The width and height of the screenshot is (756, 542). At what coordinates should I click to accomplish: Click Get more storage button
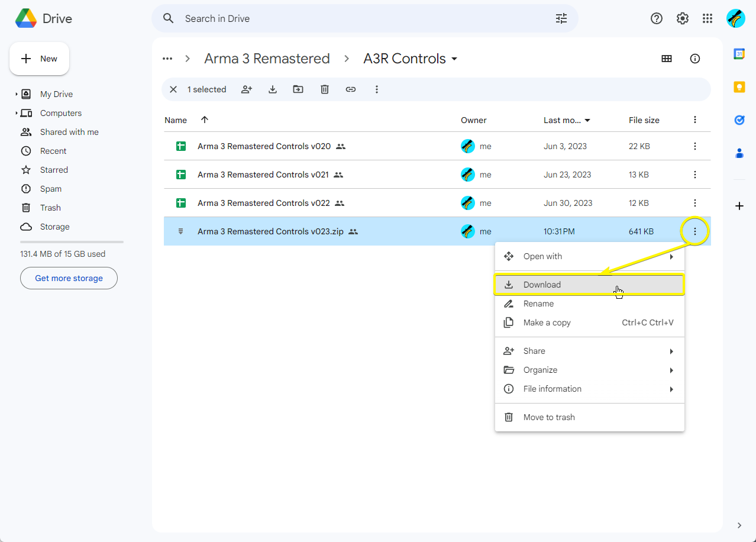pos(69,278)
